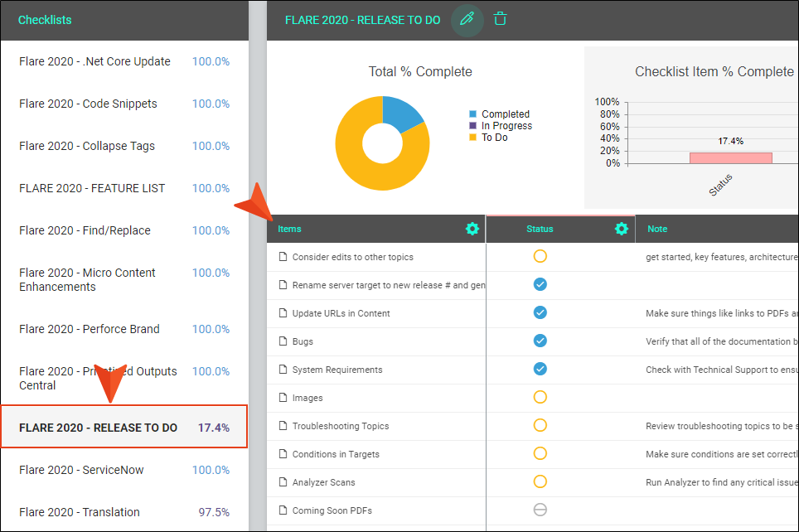Click file icon beside Bugs item

click(283, 341)
